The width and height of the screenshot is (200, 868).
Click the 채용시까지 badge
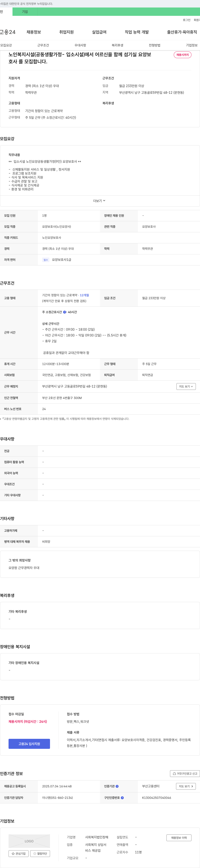(182, 55)
